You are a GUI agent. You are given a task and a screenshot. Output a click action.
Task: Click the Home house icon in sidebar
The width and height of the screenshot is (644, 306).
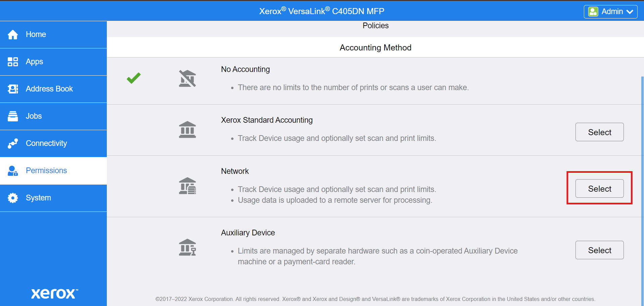click(x=13, y=35)
